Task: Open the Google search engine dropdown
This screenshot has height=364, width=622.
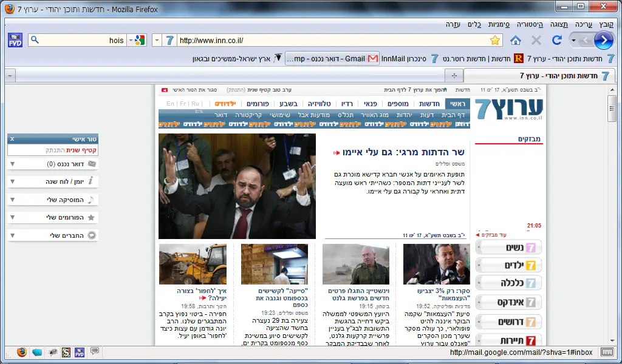Action: 139,41
